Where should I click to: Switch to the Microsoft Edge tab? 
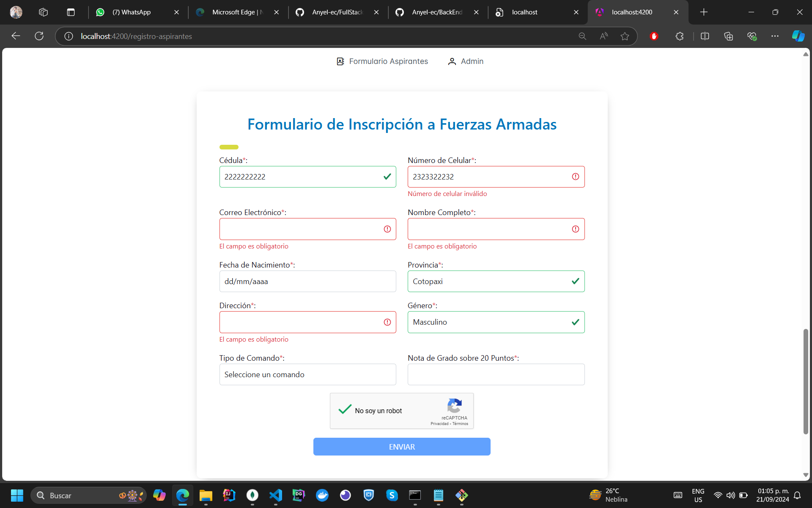point(237,12)
